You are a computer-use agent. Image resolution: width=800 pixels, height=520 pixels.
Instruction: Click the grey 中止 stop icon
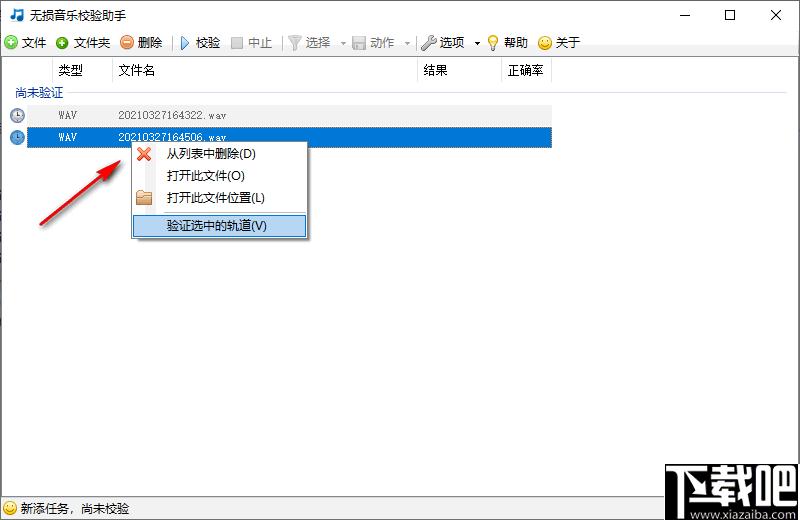237,43
